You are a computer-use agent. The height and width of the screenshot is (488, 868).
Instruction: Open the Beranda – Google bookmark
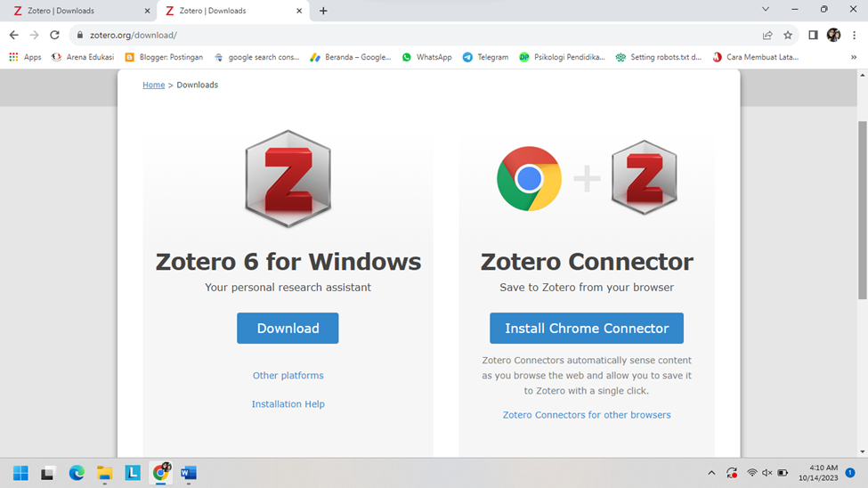[x=351, y=57]
